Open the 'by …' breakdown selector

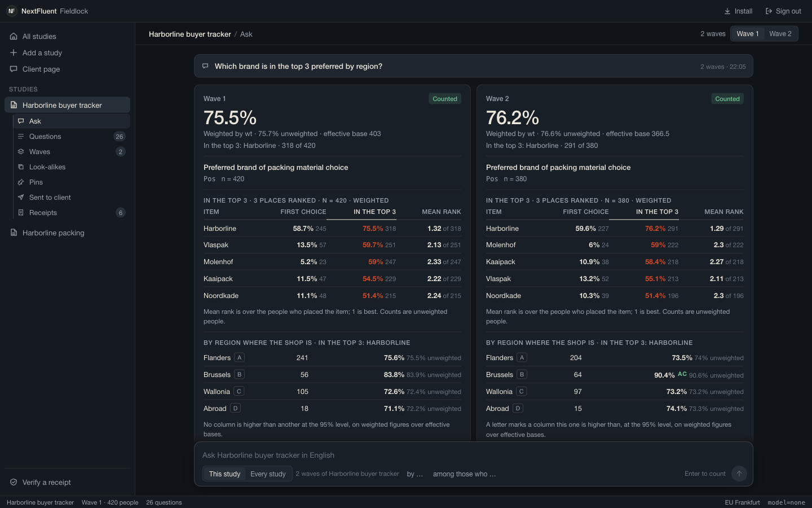pos(415,474)
